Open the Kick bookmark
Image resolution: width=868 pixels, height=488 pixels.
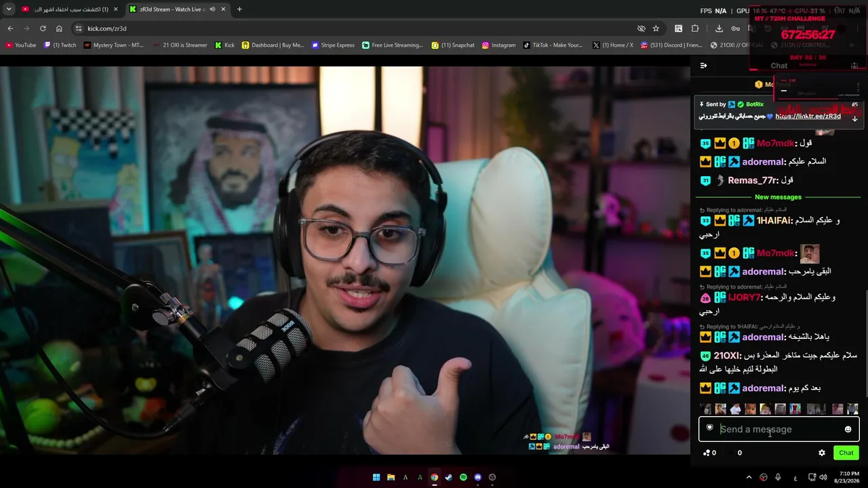pos(224,45)
